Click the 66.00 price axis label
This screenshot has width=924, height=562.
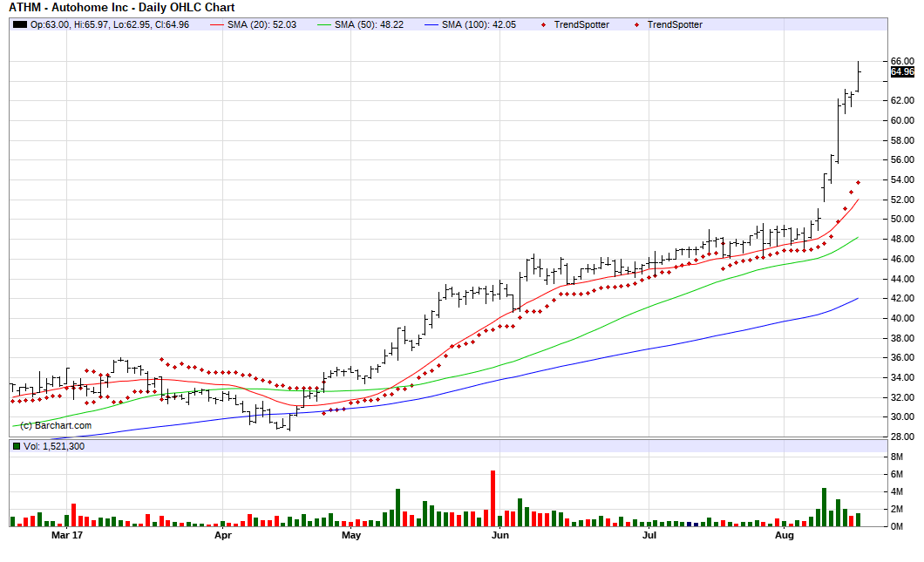point(902,61)
